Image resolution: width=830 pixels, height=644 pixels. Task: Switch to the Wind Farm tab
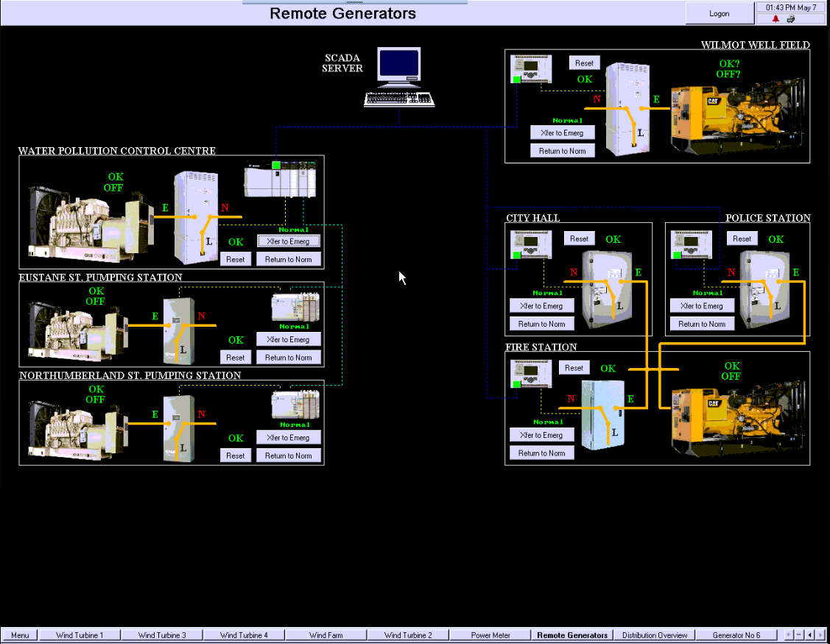(326, 634)
